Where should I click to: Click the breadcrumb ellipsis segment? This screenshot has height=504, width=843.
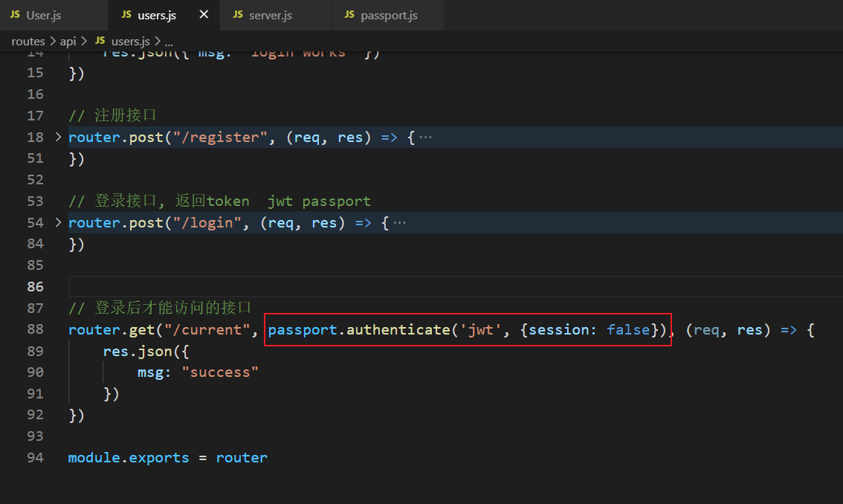168,42
